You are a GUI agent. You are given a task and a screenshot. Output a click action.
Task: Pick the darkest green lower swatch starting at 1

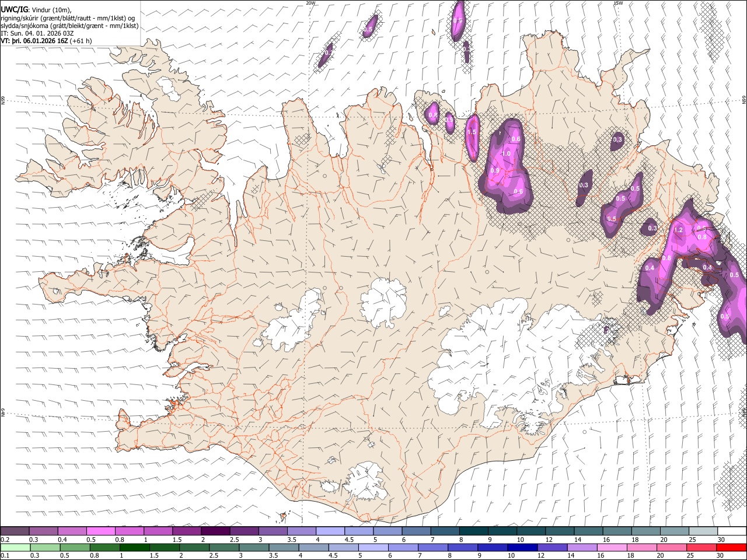pyautogui.click(x=134, y=547)
